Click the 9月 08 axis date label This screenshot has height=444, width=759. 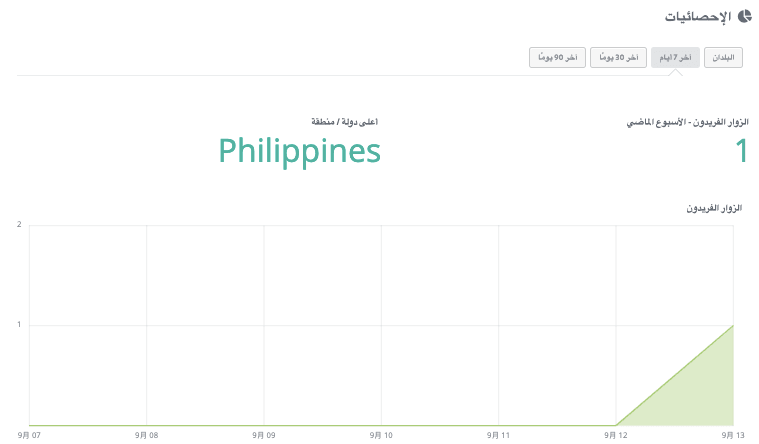[147, 435]
